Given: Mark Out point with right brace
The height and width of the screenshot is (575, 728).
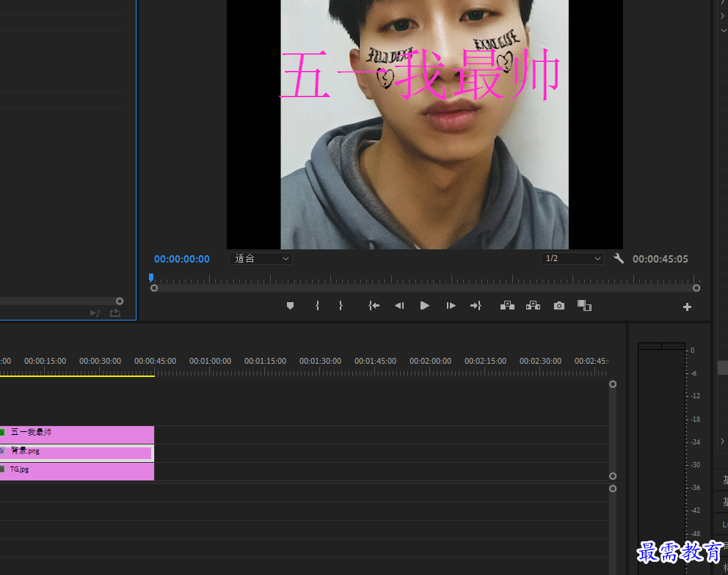Looking at the screenshot, I should (341, 305).
